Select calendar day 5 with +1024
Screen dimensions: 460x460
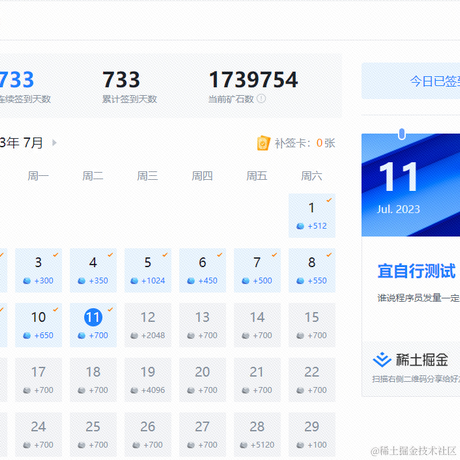[x=148, y=270]
